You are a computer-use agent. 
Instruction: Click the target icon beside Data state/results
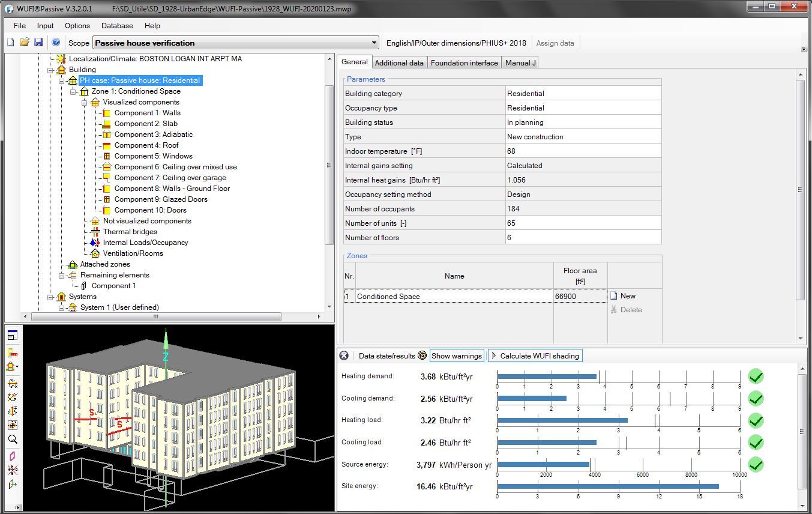coord(422,355)
